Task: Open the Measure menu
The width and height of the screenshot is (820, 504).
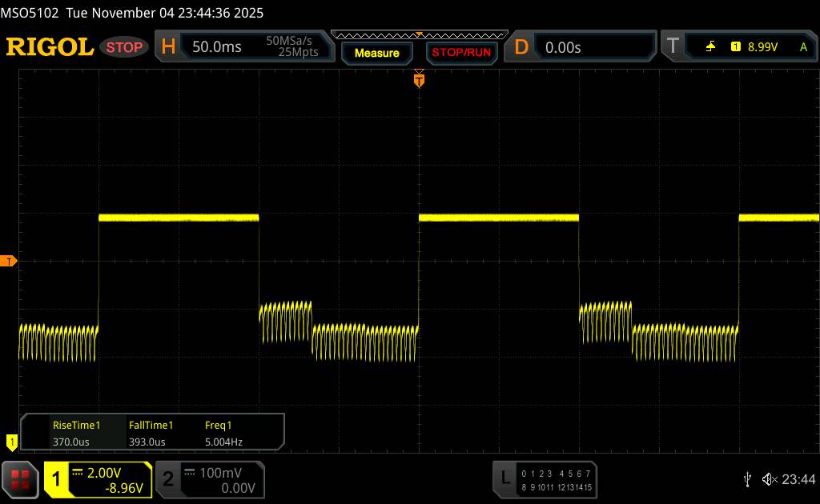Action: tap(376, 53)
